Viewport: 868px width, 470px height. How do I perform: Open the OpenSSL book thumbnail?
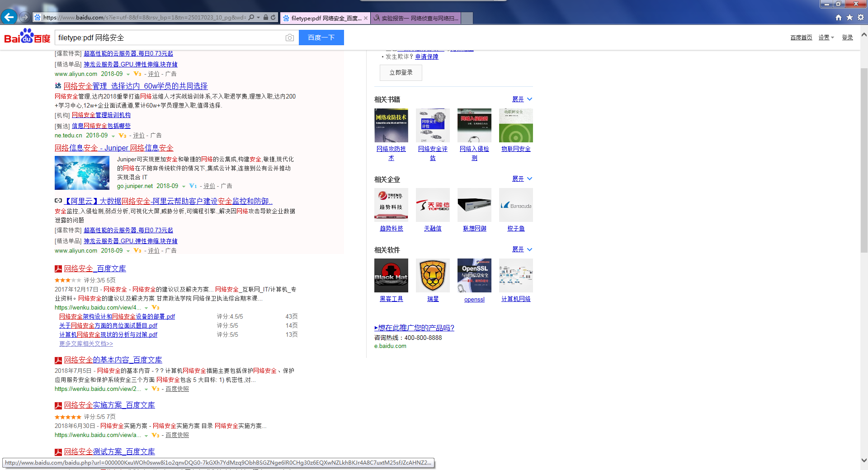pyautogui.click(x=474, y=276)
